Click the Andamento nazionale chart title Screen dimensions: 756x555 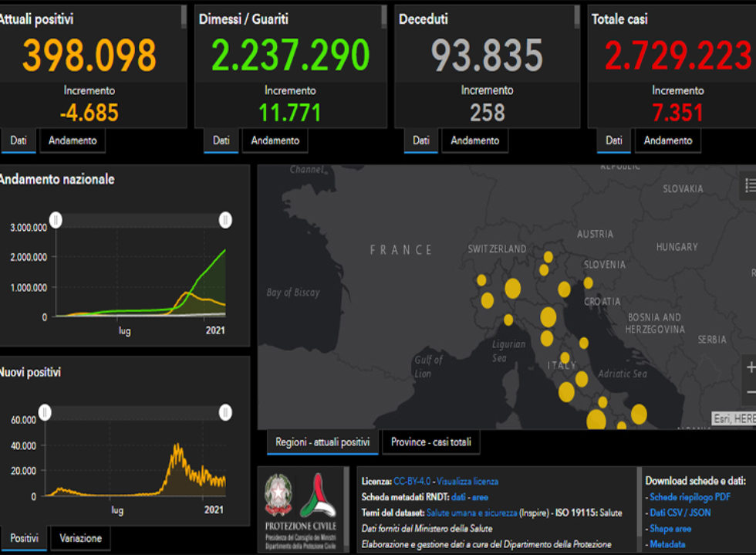[57, 180]
